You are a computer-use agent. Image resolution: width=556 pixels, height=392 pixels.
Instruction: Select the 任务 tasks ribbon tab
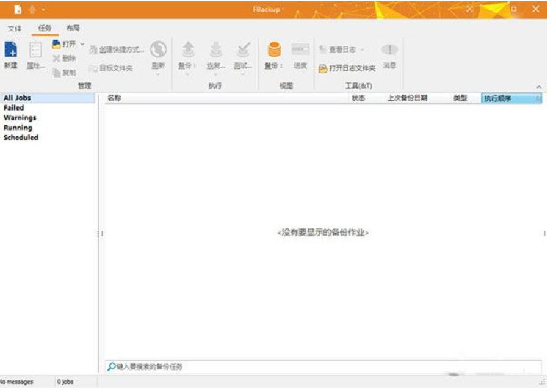point(45,28)
